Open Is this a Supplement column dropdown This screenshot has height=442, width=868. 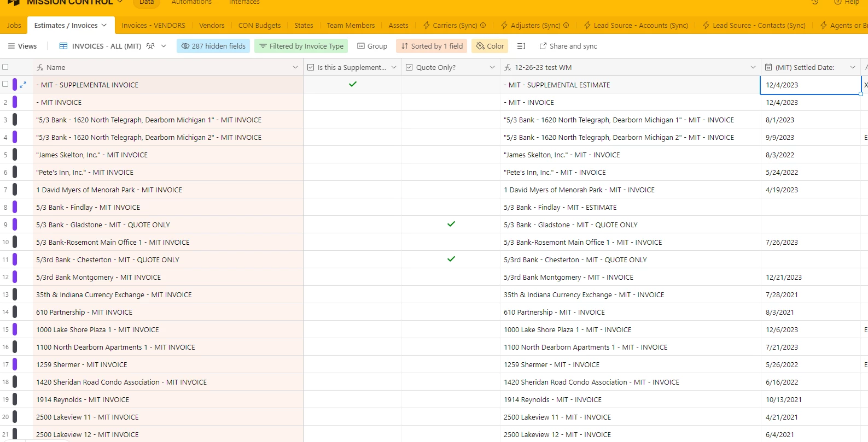coord(394,68)
